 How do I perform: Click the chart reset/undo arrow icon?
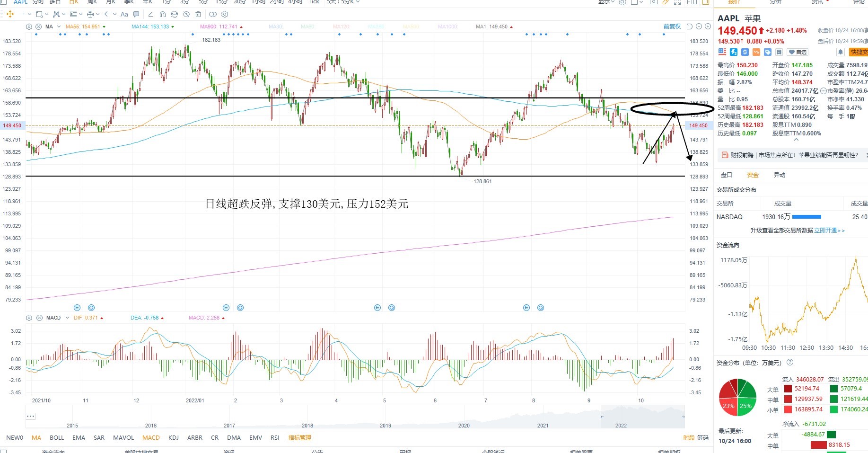(x=690, y=27)
